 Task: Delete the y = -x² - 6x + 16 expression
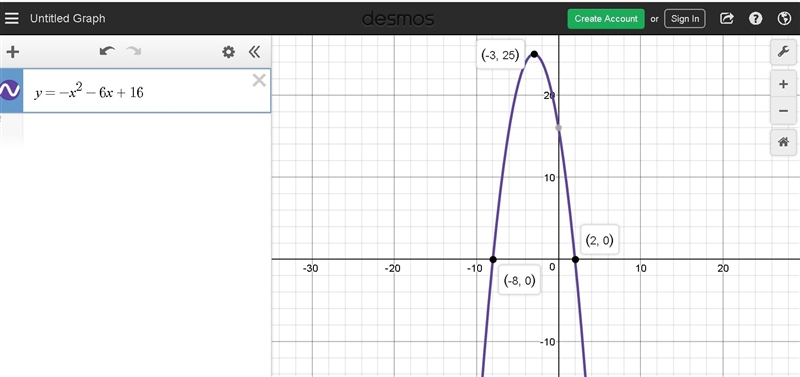coord(259,80)
